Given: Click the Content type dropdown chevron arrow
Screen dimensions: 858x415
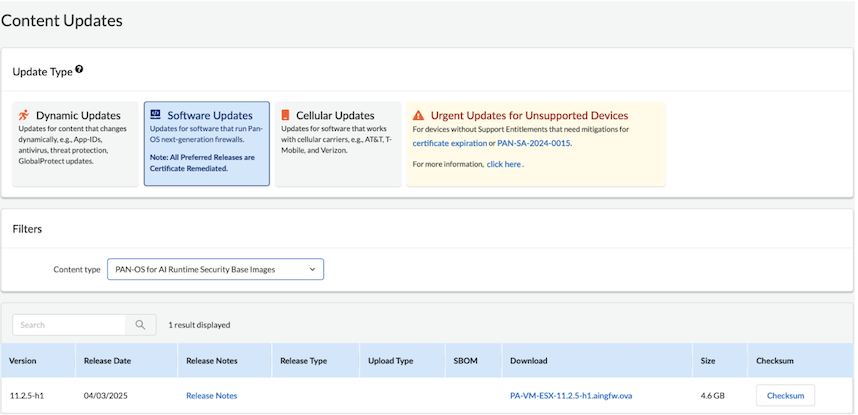Looking at the screenshot, I should (312, 269).
